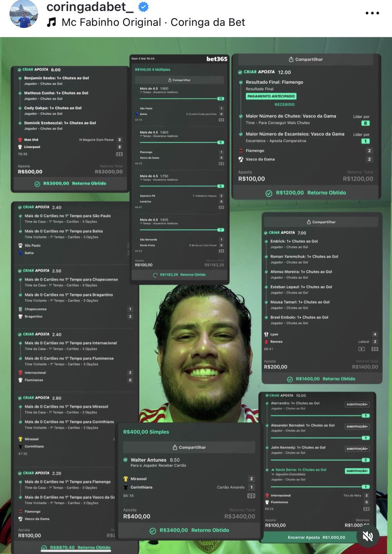This screenshot has width=392, height=554.
Task: Unmute the reel with the speaker icon
Action: click(368, 536)
